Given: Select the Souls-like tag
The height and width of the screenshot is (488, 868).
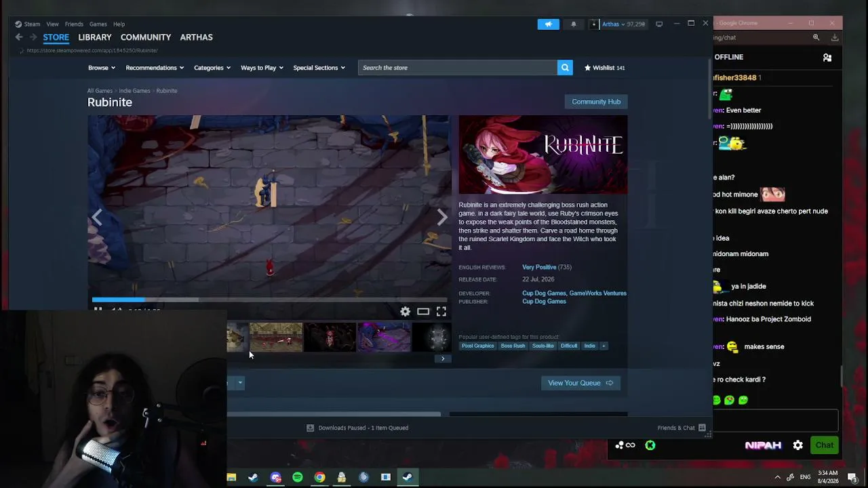Looking at the screenshot, I should tap(543, 346).
